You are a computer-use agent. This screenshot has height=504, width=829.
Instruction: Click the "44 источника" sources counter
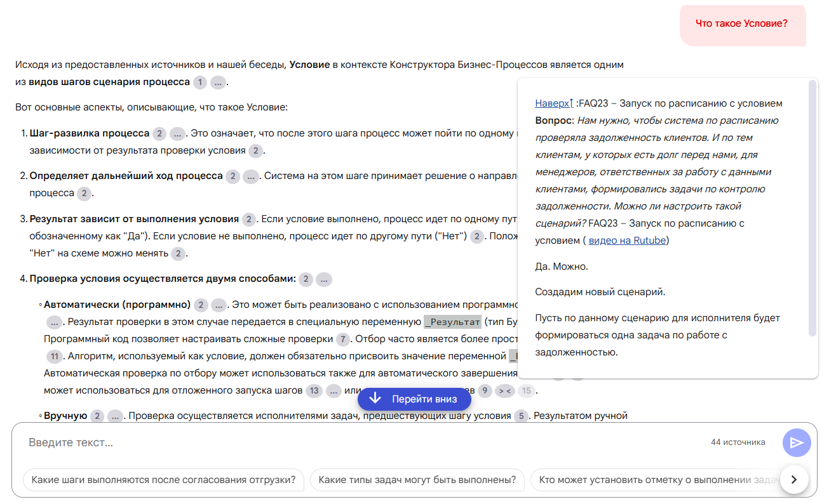pyautogui.click(x=738, y=442)
